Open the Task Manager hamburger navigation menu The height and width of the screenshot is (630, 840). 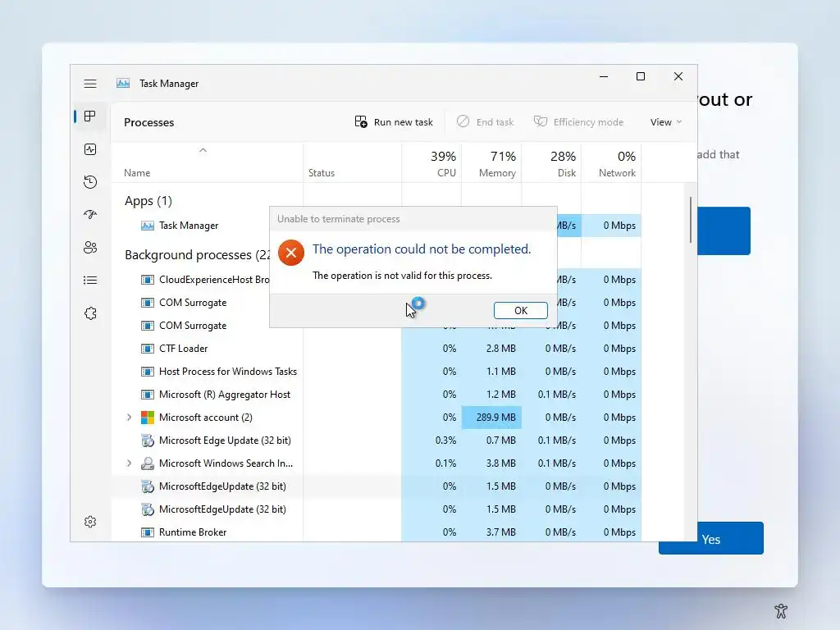pyautogui.click(x=90, y=84)
